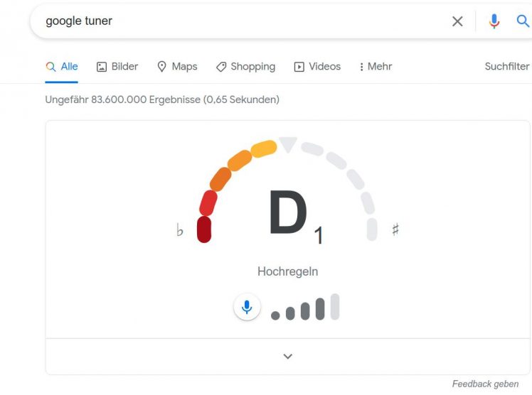Expand the tuner panel chevron
The height and width of the screenshot is (395, 532).
[x=288, y=356]
